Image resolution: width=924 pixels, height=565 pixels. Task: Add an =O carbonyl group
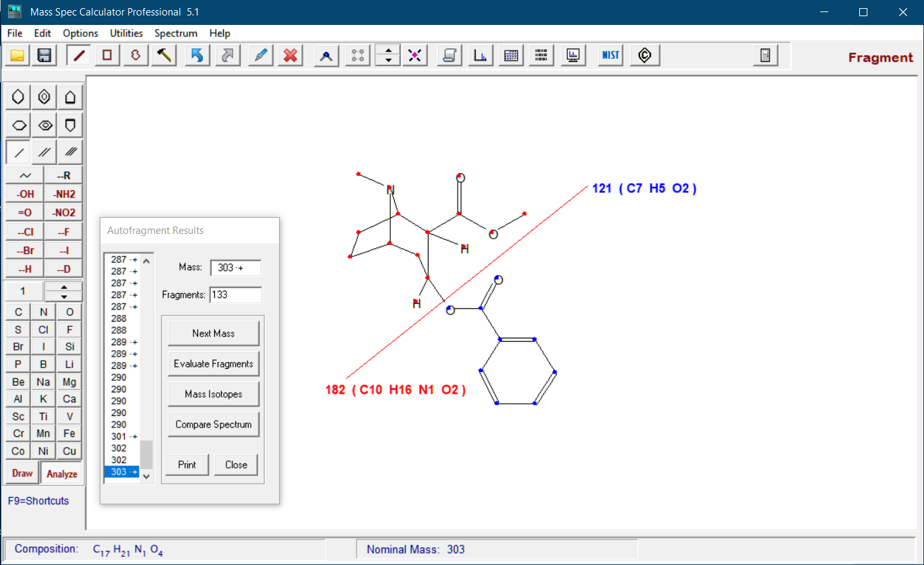[25, 212]
